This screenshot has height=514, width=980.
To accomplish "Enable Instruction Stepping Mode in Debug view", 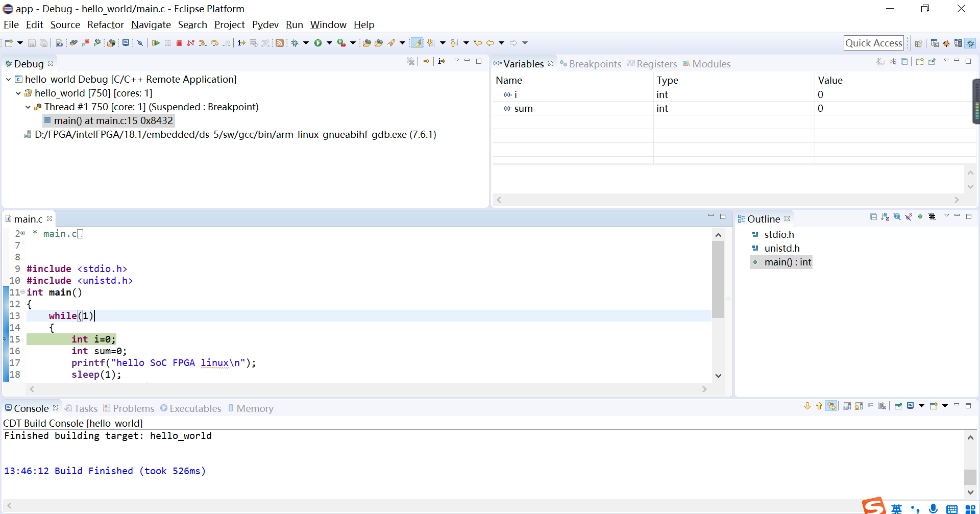I will coord(442,61).
